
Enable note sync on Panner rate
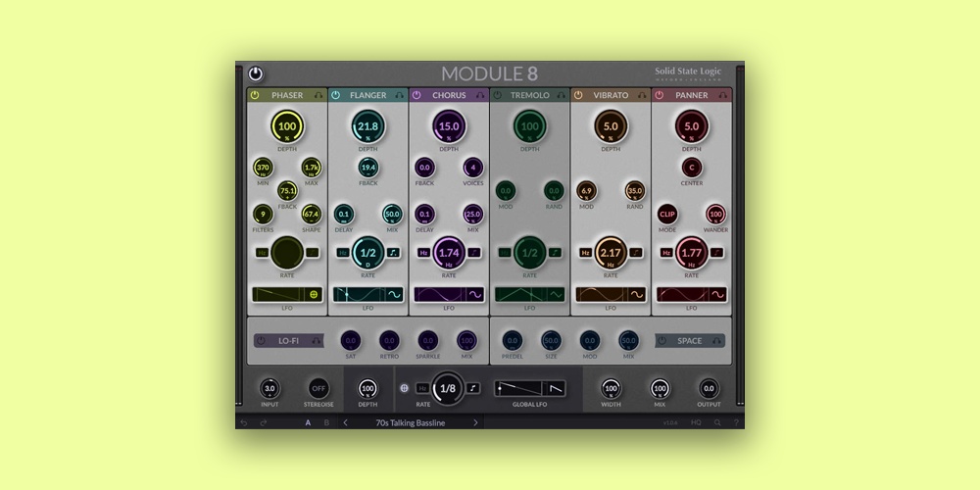point(716,253)
